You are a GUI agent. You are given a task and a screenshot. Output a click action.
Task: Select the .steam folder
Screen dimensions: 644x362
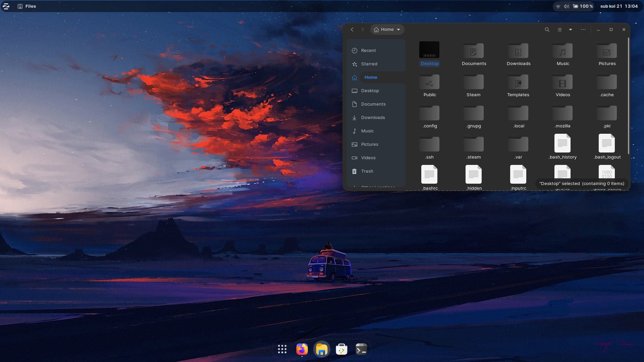click(473, 144)
